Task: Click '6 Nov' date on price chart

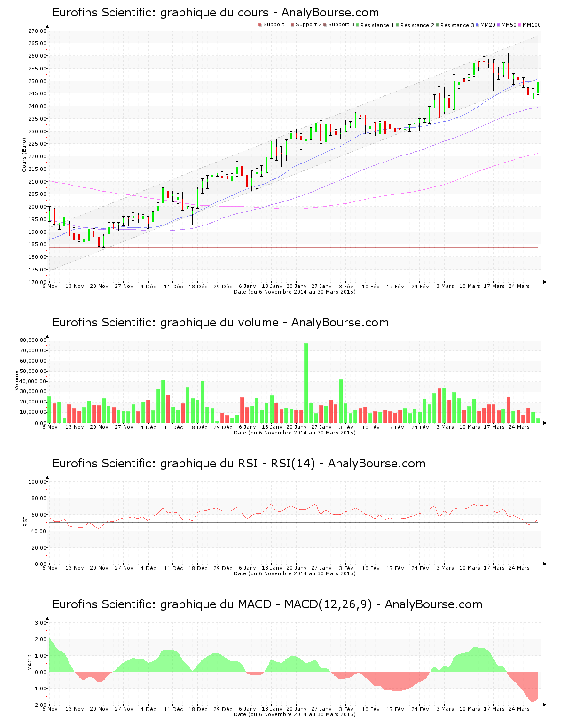Action: [x=50, y=286]
